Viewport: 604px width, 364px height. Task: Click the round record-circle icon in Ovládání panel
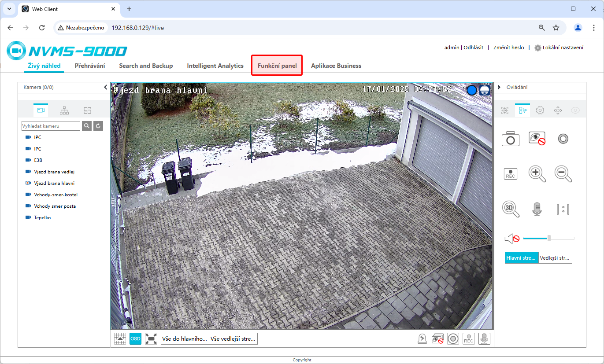tap(563, 139)
